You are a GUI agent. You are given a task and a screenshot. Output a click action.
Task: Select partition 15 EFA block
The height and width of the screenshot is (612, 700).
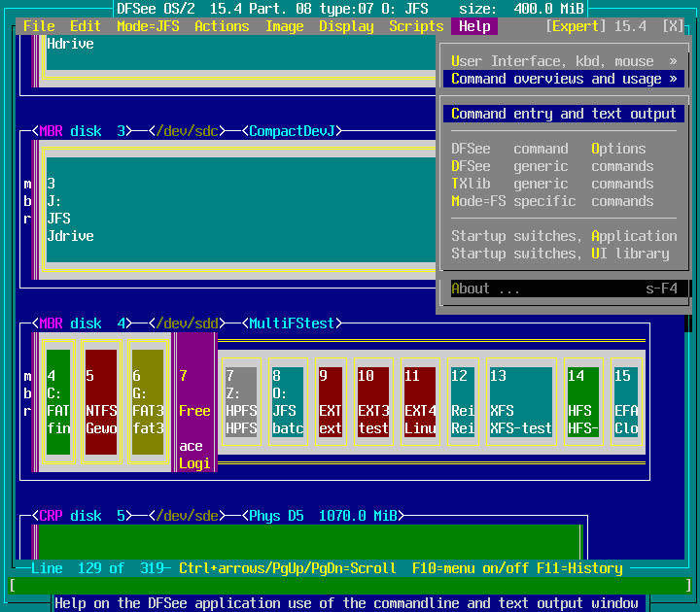point(626,402)
